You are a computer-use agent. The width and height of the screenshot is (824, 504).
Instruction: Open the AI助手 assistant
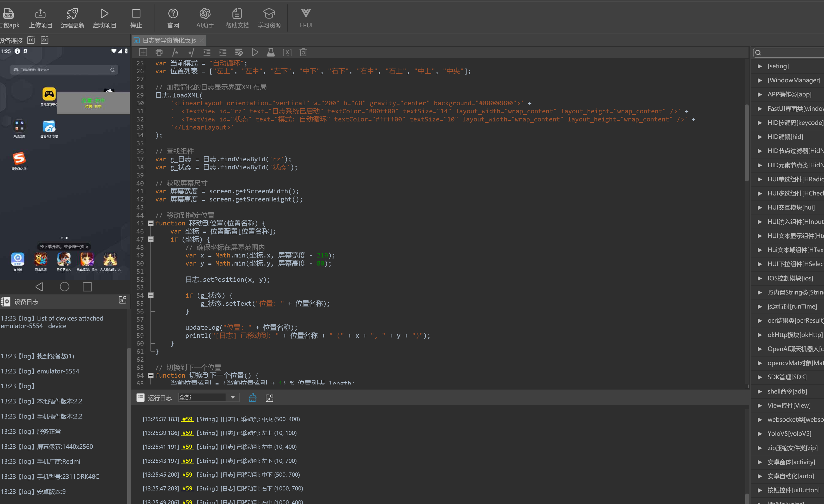tap(205, 18)
